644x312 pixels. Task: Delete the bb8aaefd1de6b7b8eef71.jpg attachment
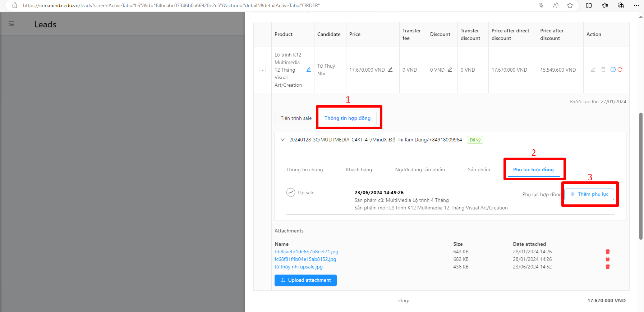[608, 252]
